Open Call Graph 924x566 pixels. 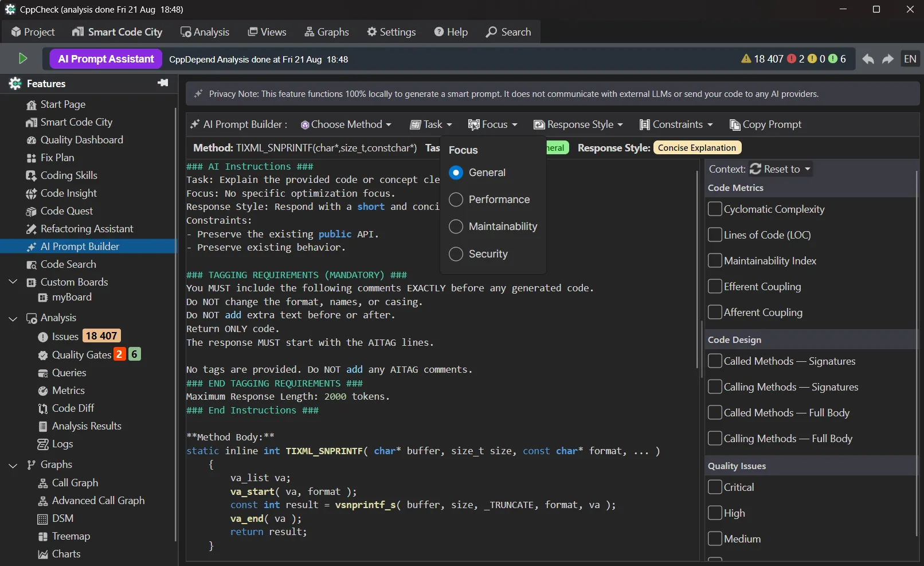tap(68, 483)
